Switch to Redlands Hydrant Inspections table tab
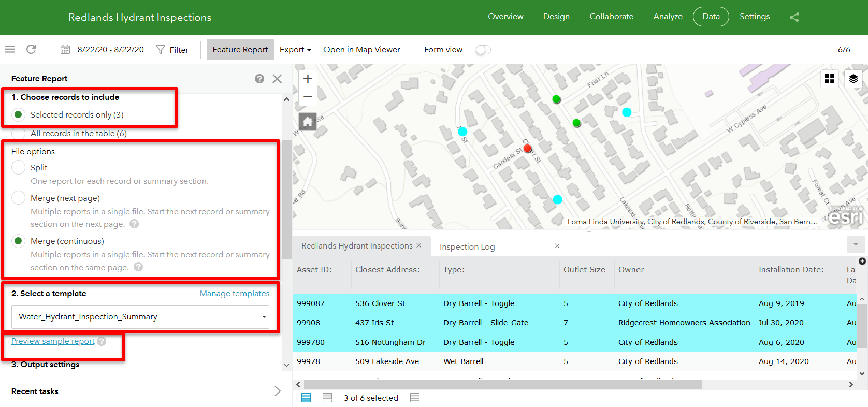 tap(357, 245)
